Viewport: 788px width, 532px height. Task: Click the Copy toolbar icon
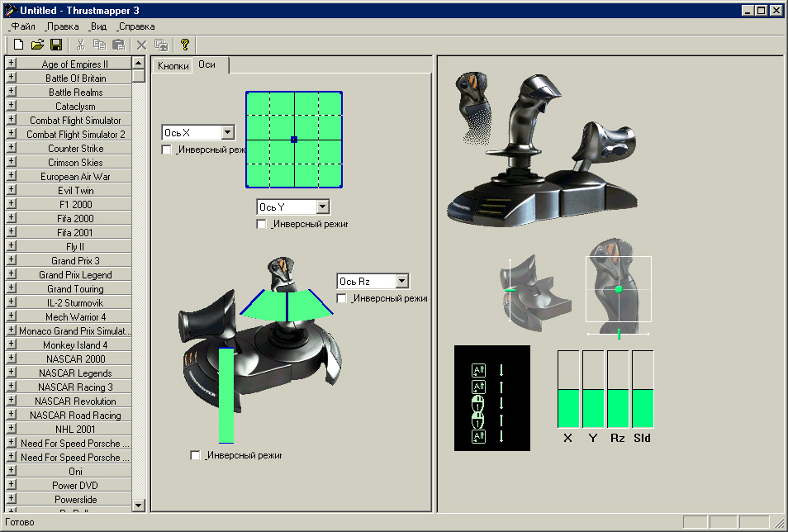pos(99,45)
